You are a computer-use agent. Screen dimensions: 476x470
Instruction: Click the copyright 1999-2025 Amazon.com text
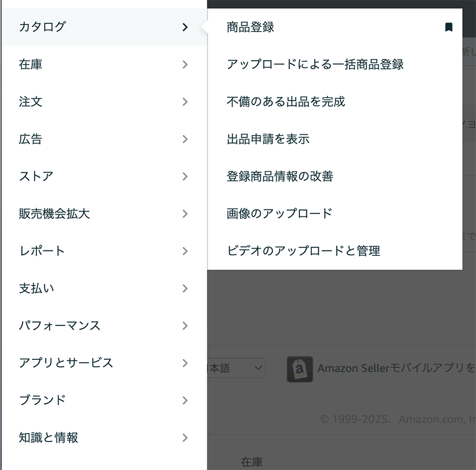coord(398,419)
